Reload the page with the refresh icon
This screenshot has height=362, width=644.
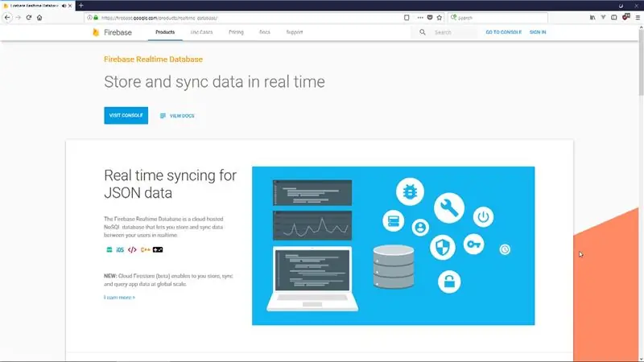coord(29,18)
